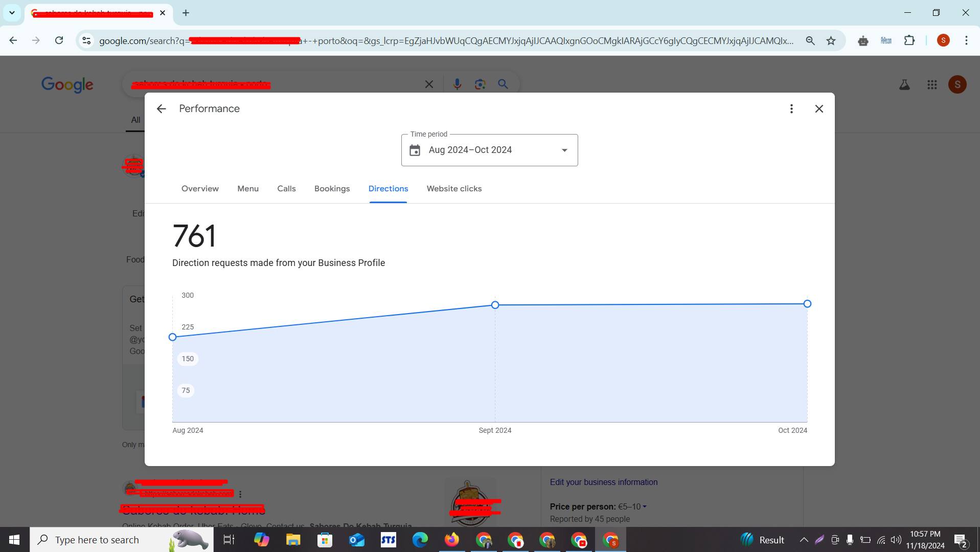Screen dimensions: 980x552
Task: Close the Performance dialog
Action: [819, 108]
